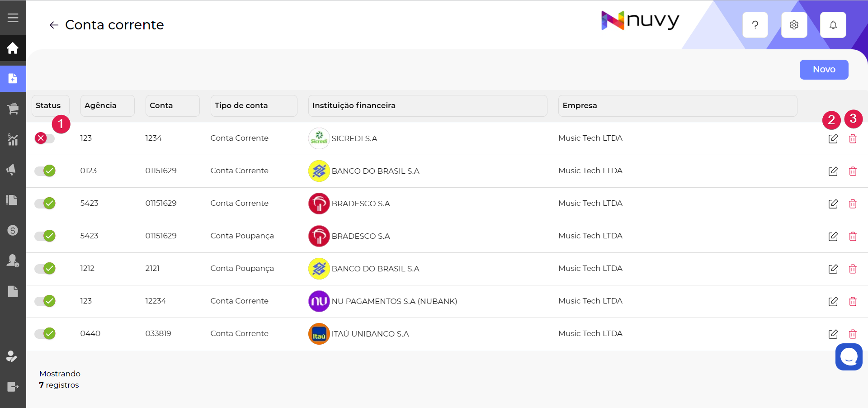The image size is (868, 408).
Task: Turn off the ITAÚ UNIBANCO status toggle
Action: [45, 334]
